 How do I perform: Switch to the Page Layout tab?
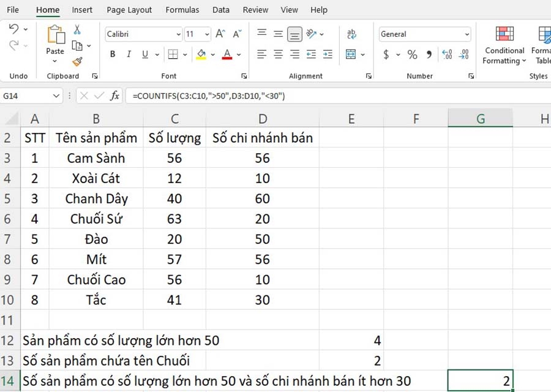pyautogui.click(x=129, y=10)
